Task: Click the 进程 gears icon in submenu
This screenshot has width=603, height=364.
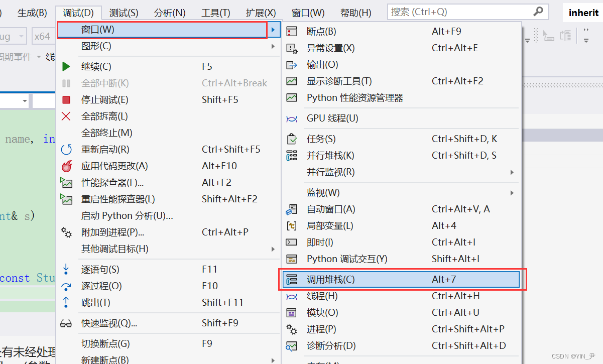Action: 292,329
